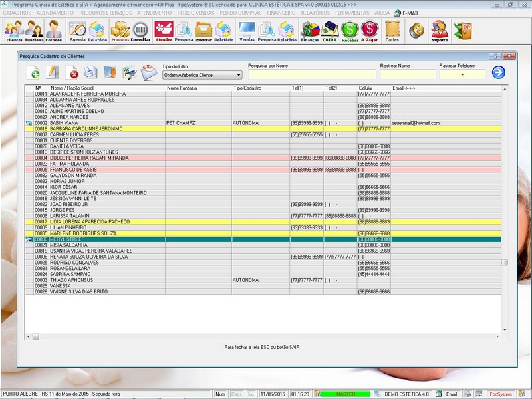The width and height of the screenshot is (532, 399).
Task: Open the Agenda toolbar icon
Action: coord(78,31)
